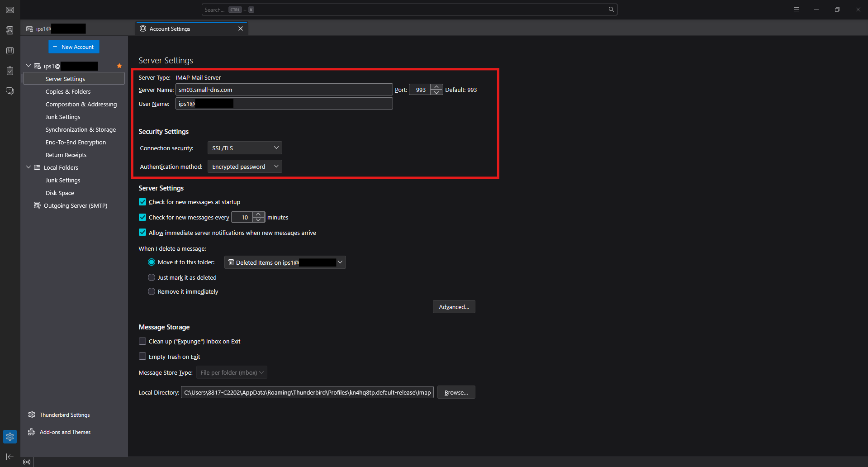Click the Advanced... button
The height and width of the screenshot is (467, 868).
(x=454, y=307)
